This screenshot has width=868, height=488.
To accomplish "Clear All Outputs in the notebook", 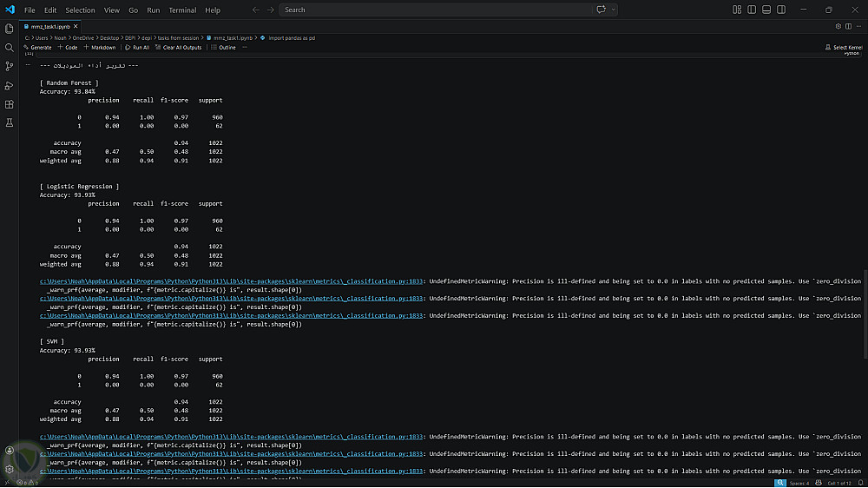I will pyautogui.click(x=178, y=48).
